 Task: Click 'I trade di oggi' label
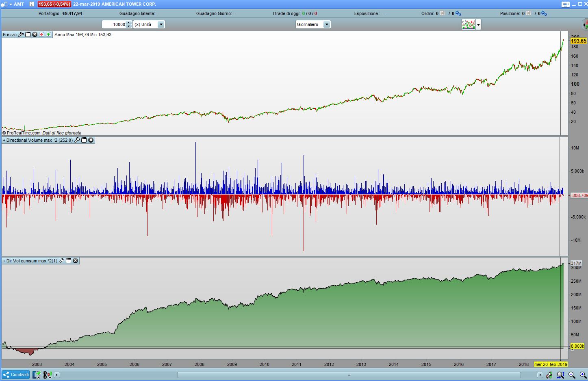click(x=286, y=13)
